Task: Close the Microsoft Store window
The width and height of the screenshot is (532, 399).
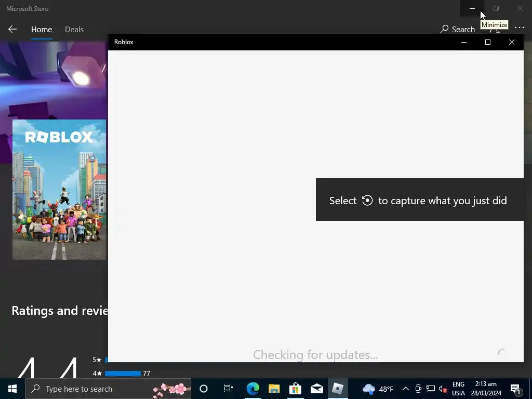Action: click(520, 8)
